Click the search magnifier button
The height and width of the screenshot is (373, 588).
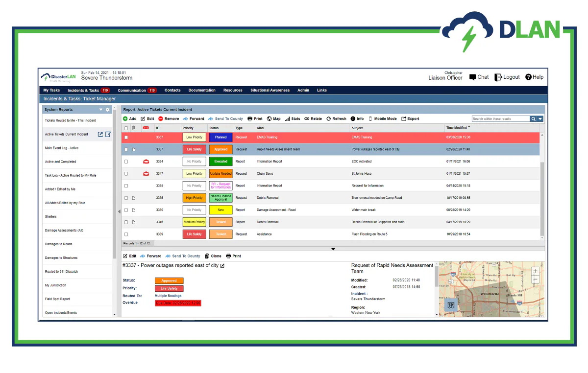click(533, 118)
